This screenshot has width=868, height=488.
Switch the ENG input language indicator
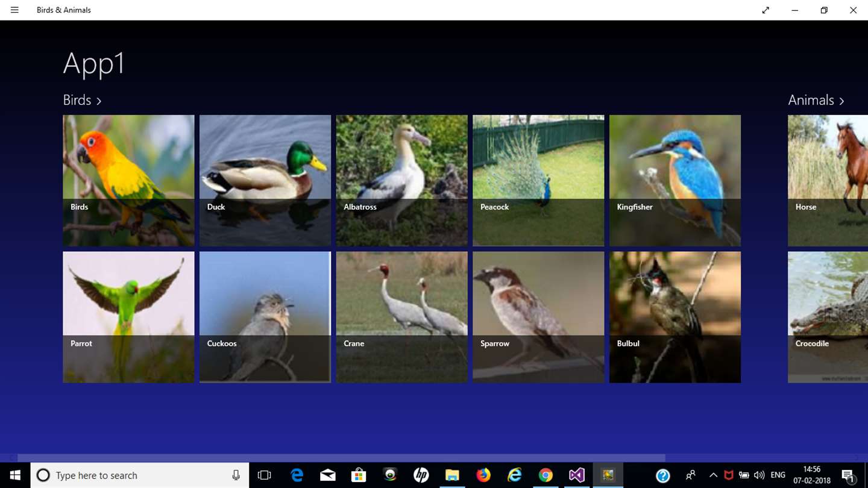click(x=778, y=475)
